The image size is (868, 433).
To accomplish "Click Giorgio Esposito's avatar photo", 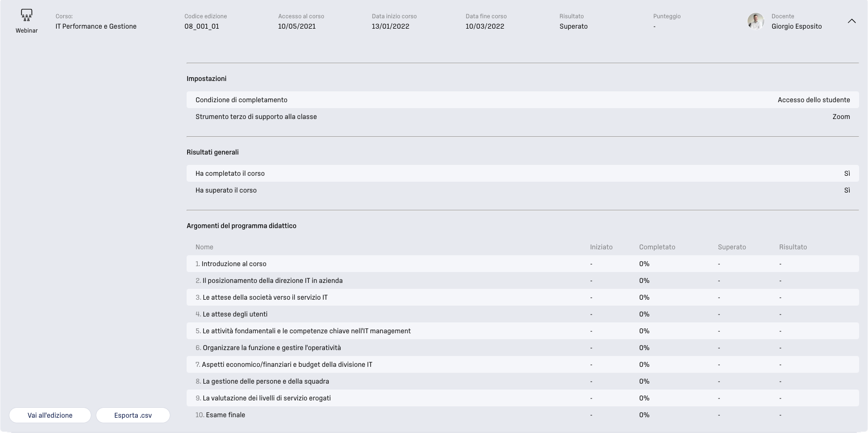I will 755,21.
